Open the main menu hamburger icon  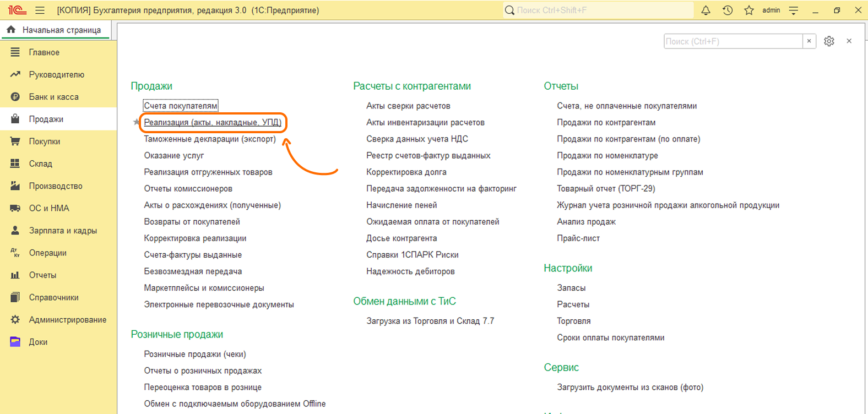(x=40, y=10)
